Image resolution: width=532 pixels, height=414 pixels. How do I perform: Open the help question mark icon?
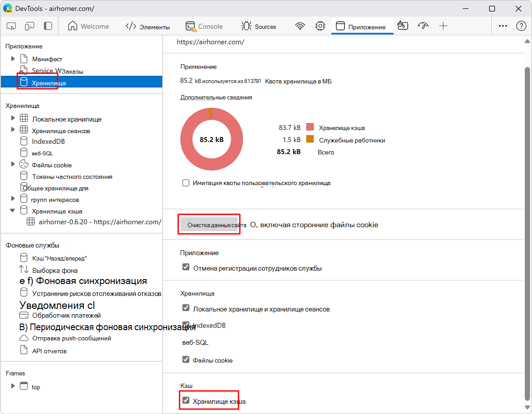click(521, 26)
